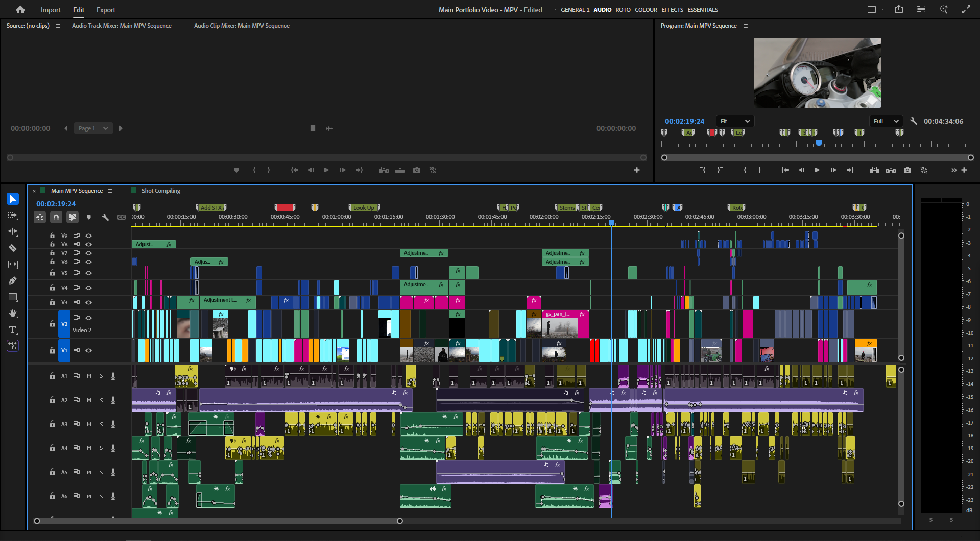
Task: Select the Type tool
Action: (13, 330)
